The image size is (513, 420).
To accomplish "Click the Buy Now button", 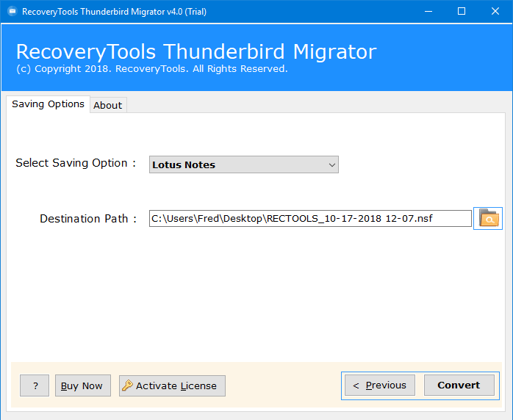I will tap(83, 385).
